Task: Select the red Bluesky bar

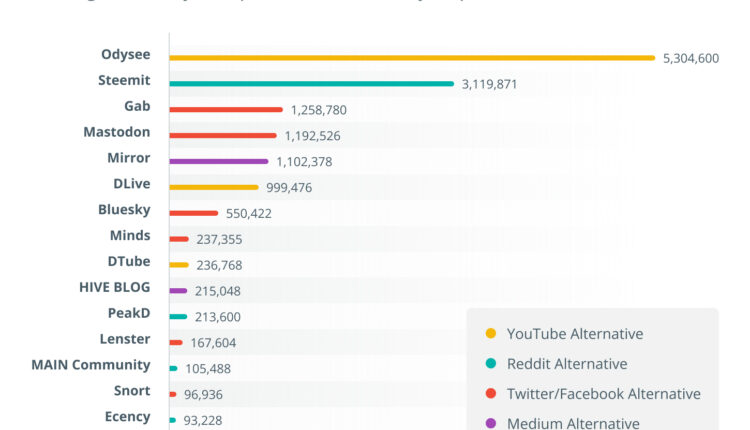Action: (x=194, y=213)
